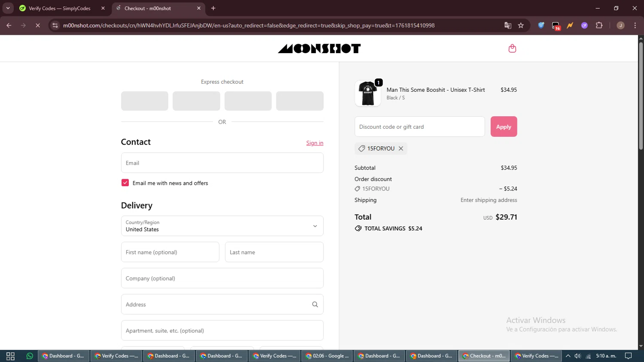Open the shopping bag cart icon
This screenshot has height=362, width=644.
click(512, 48)
